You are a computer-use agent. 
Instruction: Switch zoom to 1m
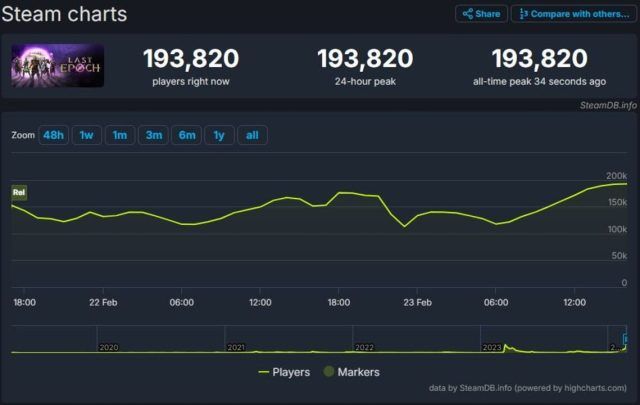(120, 135)
